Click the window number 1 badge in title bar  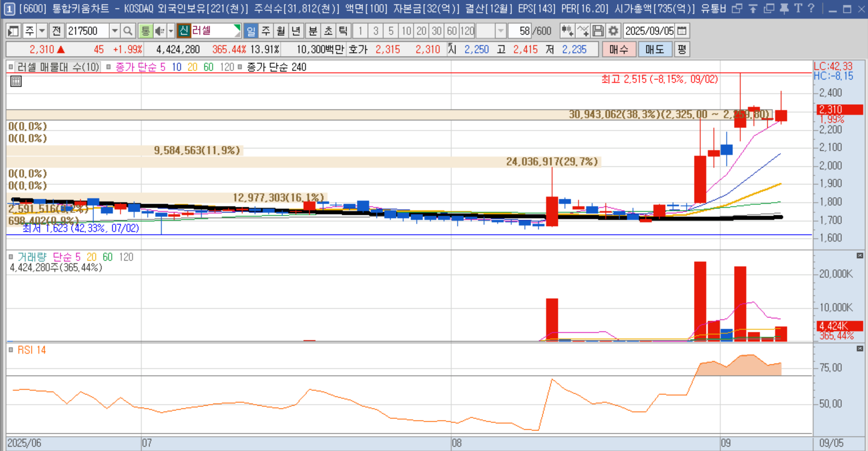pos(9,9)
